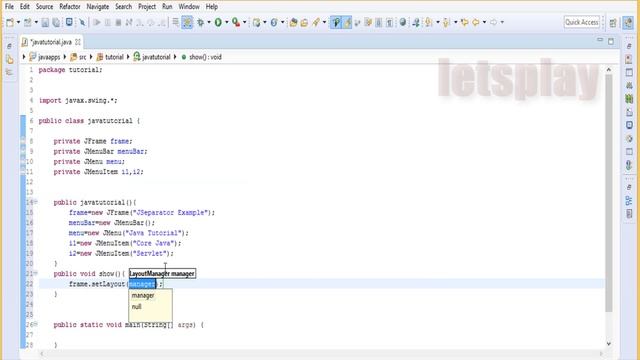Toggle Mark Occurrences highlighted button
This screenshot has height=360, width=640.
pyautogui.click(x=347, y=22)
